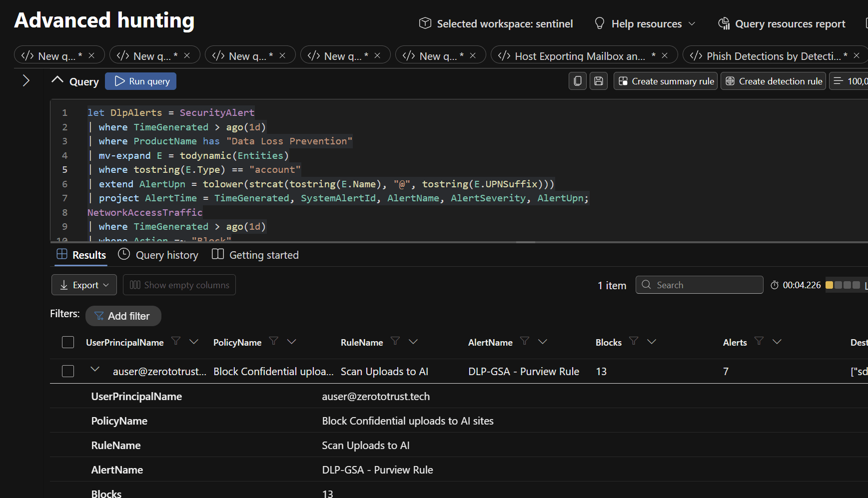Click the Show empty columns icon
The image size is (868, 498).
tap(135, 285)
